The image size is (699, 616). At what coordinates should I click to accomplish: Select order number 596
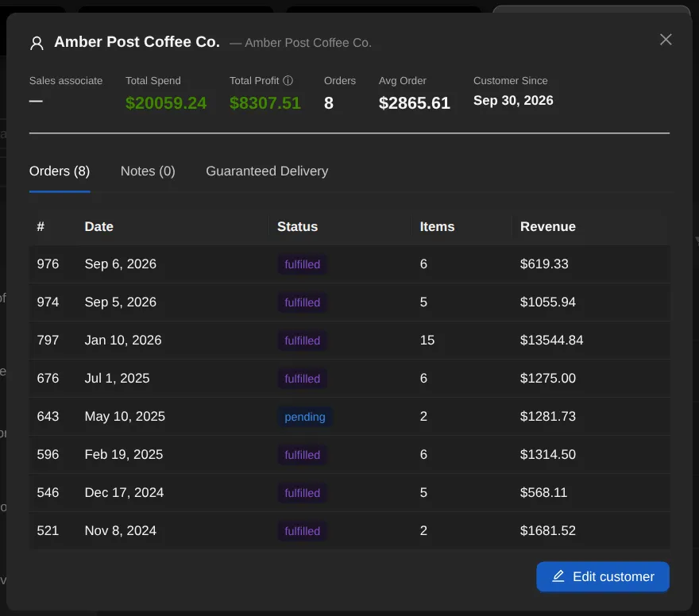[x=48, y=454]
